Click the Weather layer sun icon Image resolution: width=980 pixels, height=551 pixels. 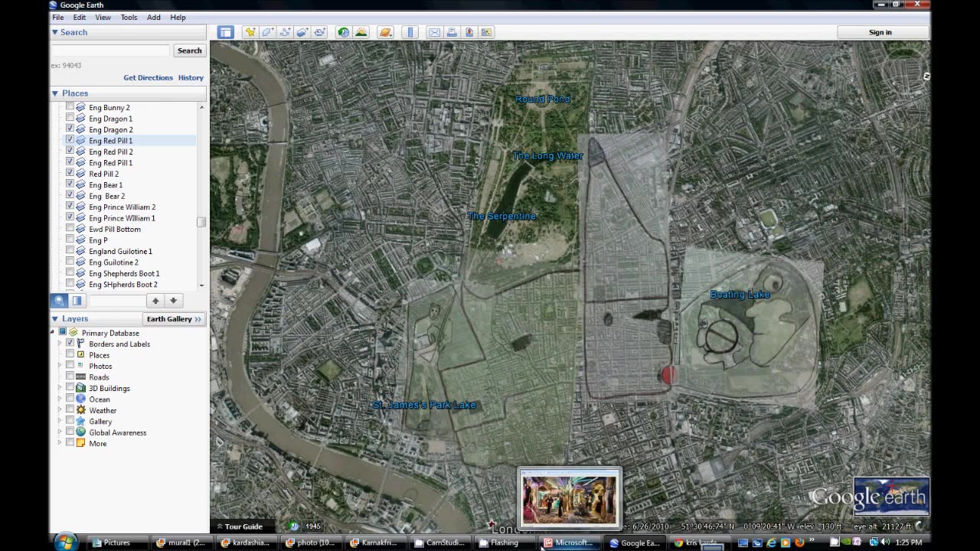(80, 410)
